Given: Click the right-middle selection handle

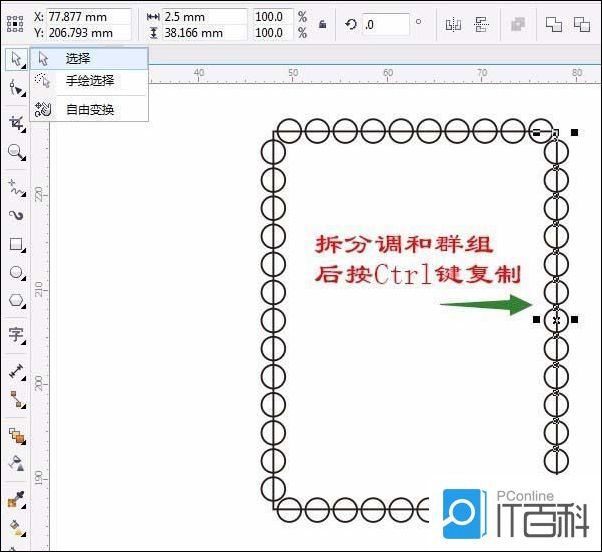Looking at the screenshot, I should click(574, 319).
